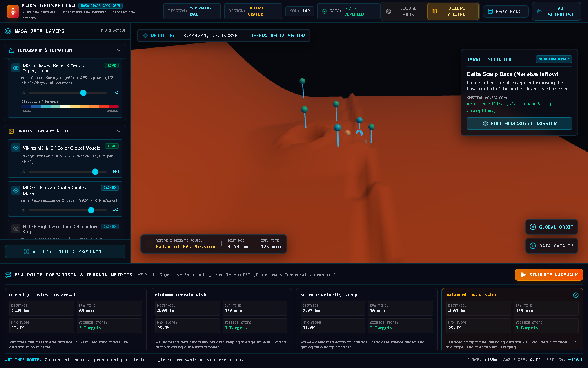Click the 5 / 8 Active counter

pyautogui.click(x=113, y=31)
